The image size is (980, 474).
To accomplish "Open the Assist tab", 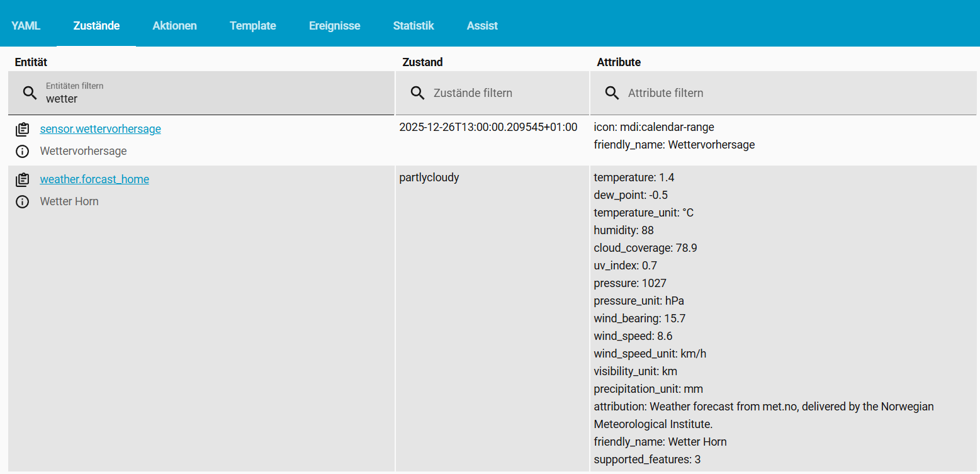I will 482,26.
